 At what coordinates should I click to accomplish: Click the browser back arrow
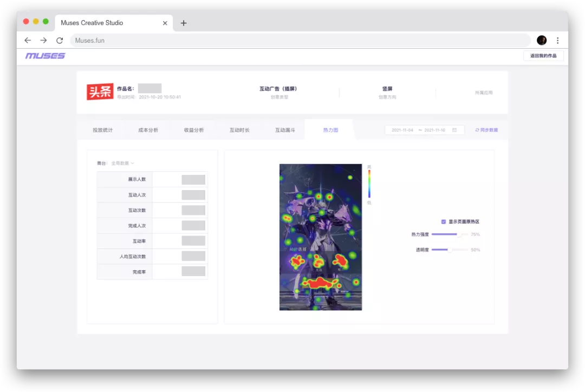(x=28, y=41)
